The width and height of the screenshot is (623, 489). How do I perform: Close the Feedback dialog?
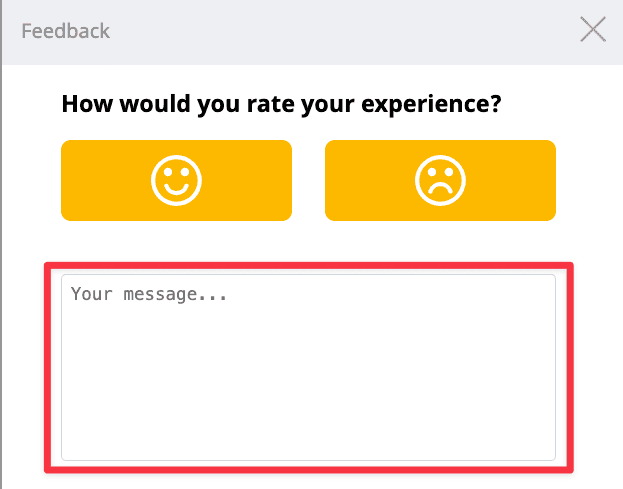pyautogui.click(x=593, y=31)
